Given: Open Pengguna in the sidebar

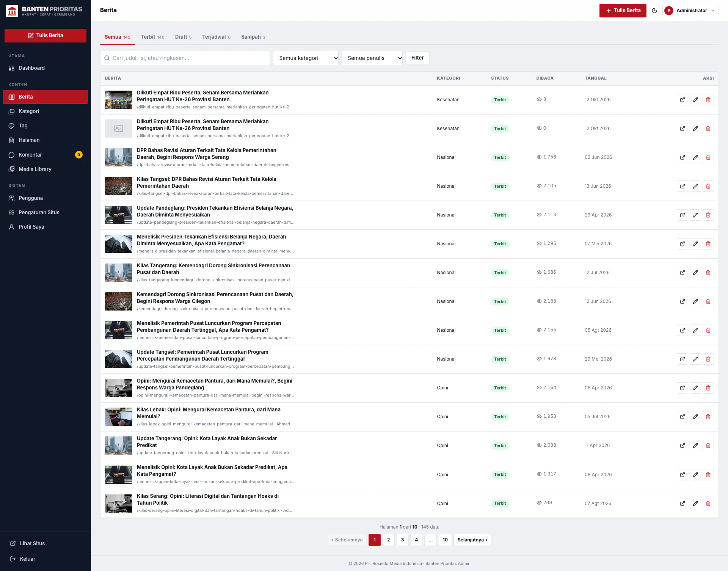Looking at the screenshot, I should pyautogui.click(x=45, y=198).
